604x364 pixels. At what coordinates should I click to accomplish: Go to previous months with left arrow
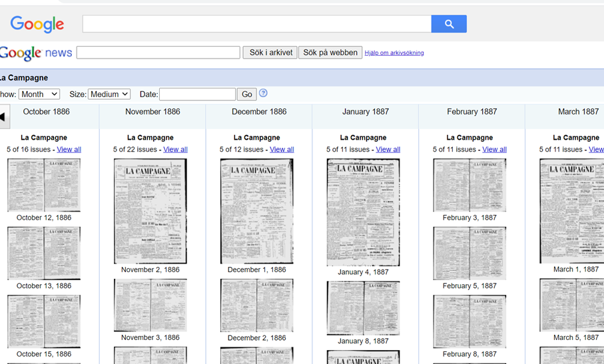point(4,116)
